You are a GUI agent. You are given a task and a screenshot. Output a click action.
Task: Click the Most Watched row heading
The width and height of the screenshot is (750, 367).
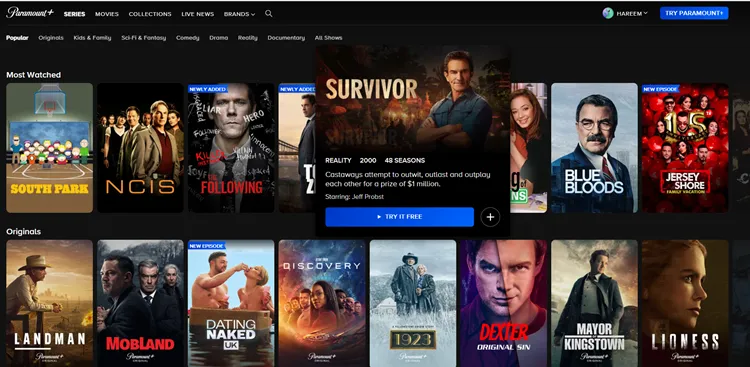(x=33, y=75)
